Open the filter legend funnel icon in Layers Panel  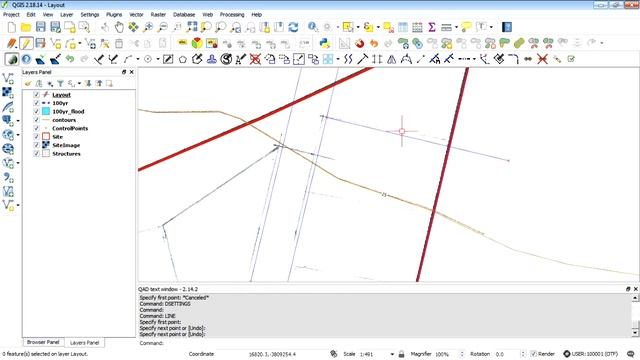[x=60, y=84]
